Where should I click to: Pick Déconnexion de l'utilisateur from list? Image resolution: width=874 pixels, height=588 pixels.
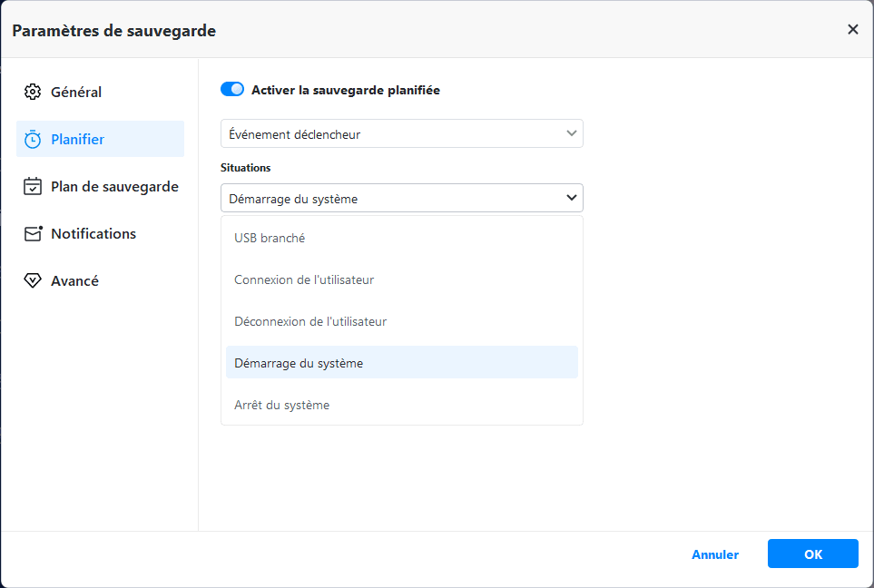coord(310,321)
